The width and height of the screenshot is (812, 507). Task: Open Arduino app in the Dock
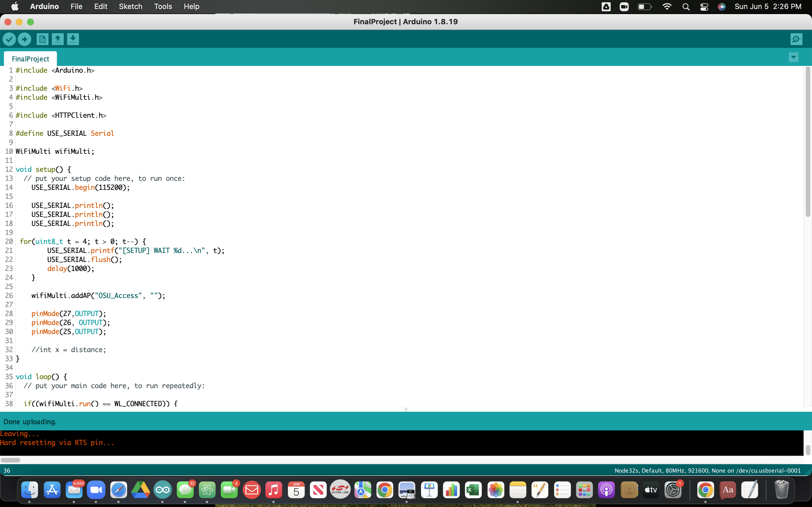(162, 490)
